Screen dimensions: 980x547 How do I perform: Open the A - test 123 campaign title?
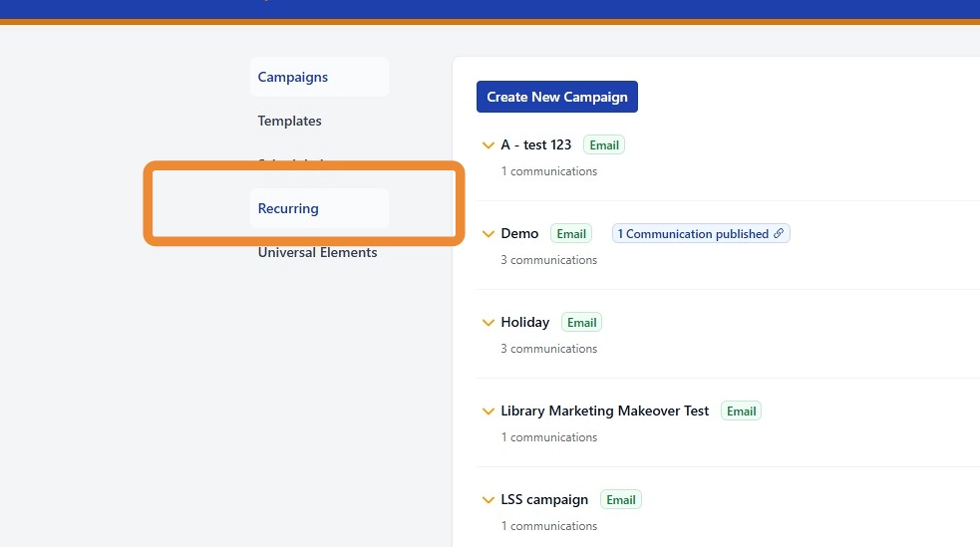(x=536, y=144)
